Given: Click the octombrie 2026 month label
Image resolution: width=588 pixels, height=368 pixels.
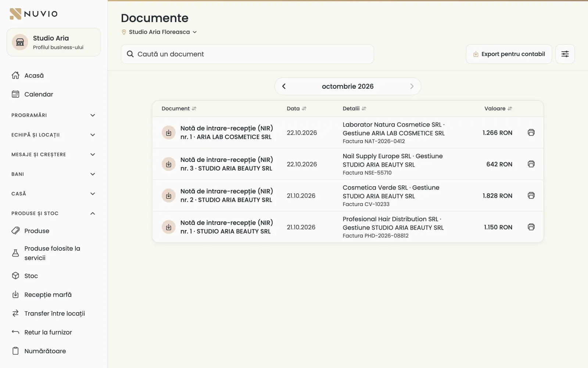Looking at the screenshot, I should (x=348, y=86).
